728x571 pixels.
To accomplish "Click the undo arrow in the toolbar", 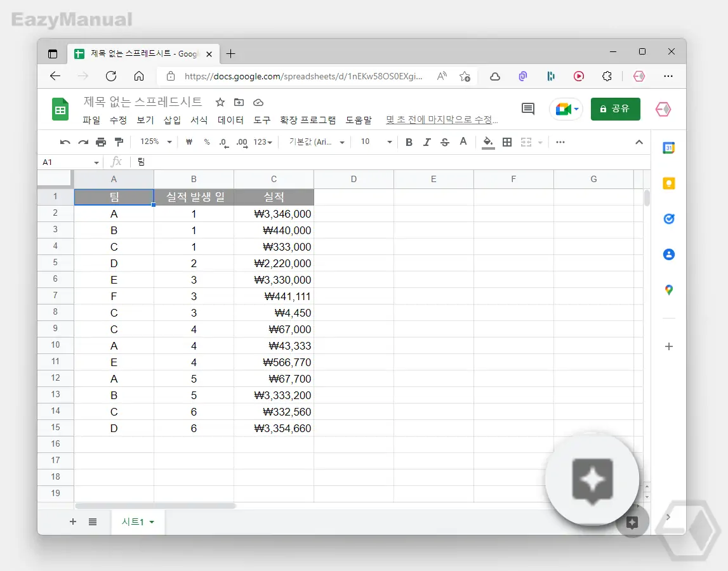I will point(65,142).
